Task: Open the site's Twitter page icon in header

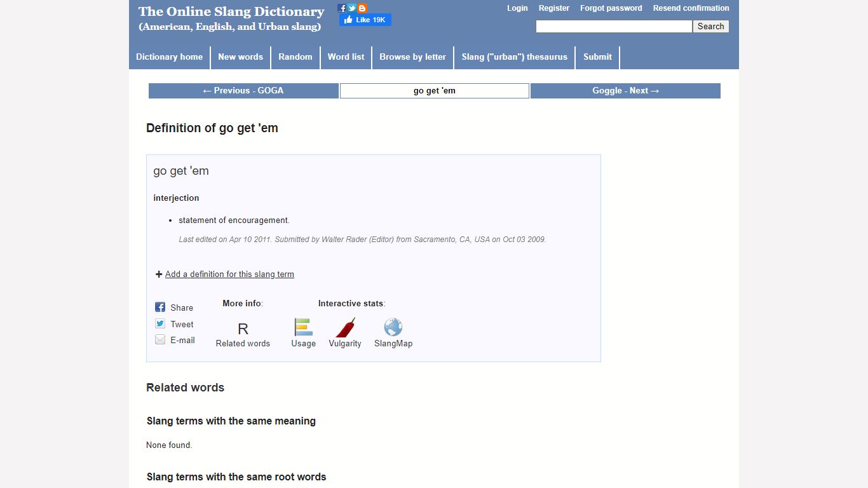Action: 352,8
